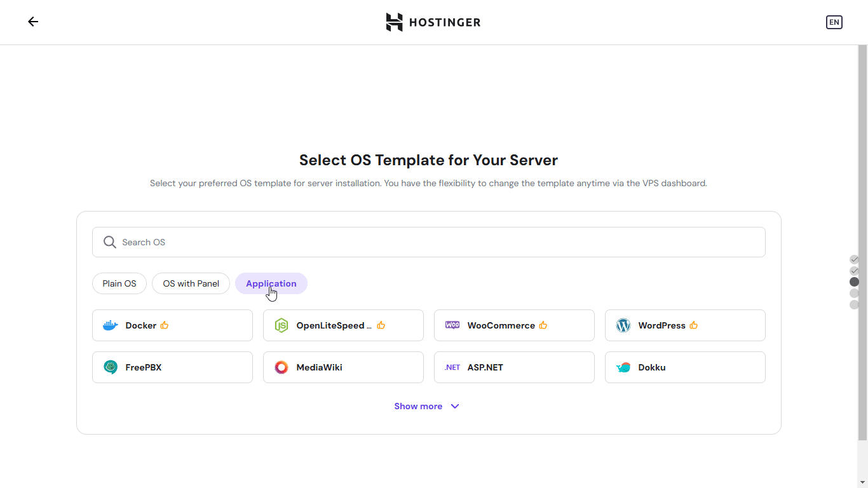The width and height of the screenshot is (868, 488).
Task: Click the search magnifier icon
Action: click(110, 242)
